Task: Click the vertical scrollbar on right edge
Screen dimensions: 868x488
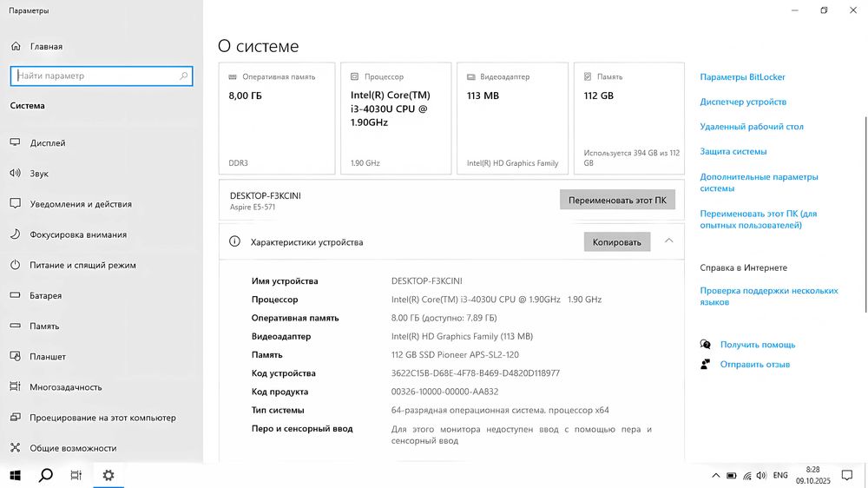Action: (864, 174)
